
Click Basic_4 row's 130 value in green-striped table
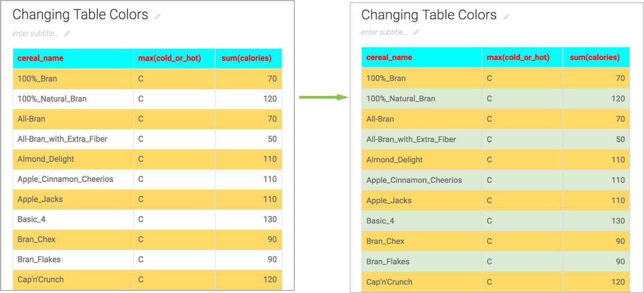click(x=618, y=221)
